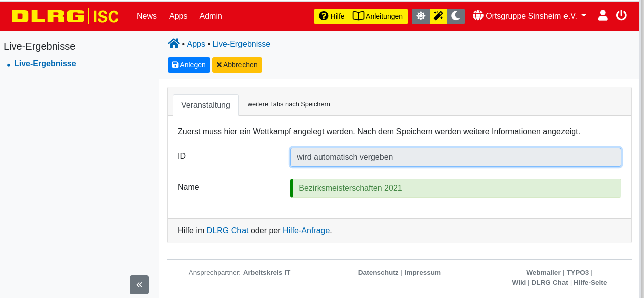Viewport: 644px width, 298px height.
Task: Open the Apps navigation menu
Action: pyautogui.click(x=178, y=16)
